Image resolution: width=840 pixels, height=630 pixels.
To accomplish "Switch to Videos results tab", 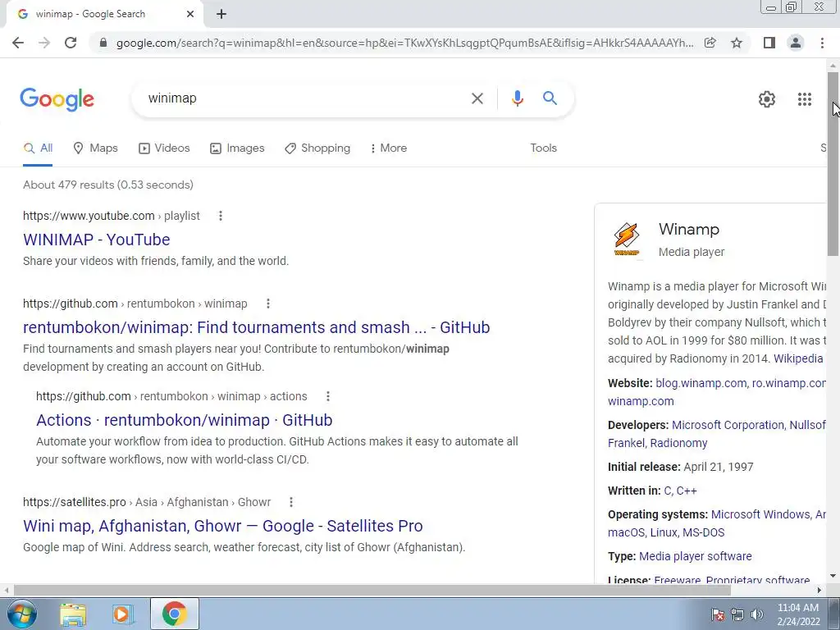I will pos(164,148).
